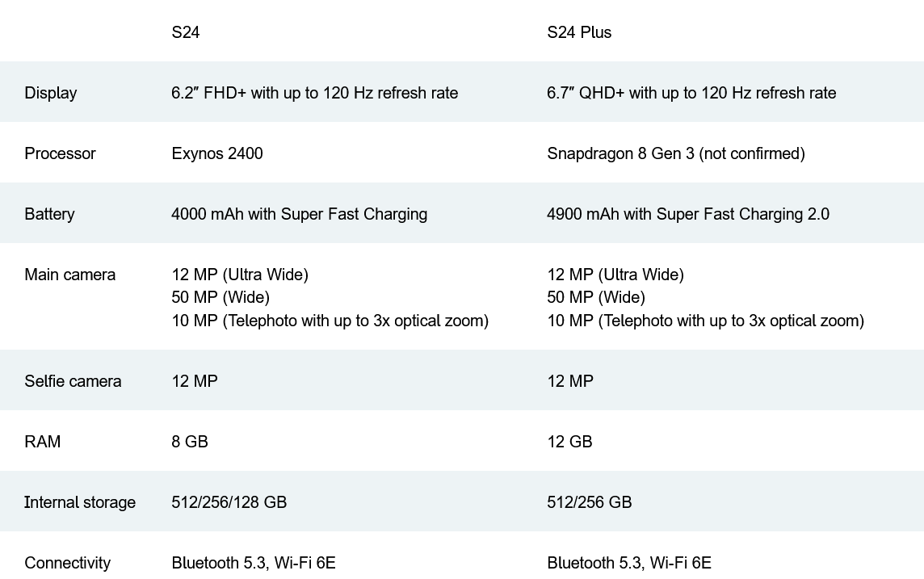This screenshot has width=924, height=579.
Task: Select the Selfie camera row label
Action: [x=73, y=381]
